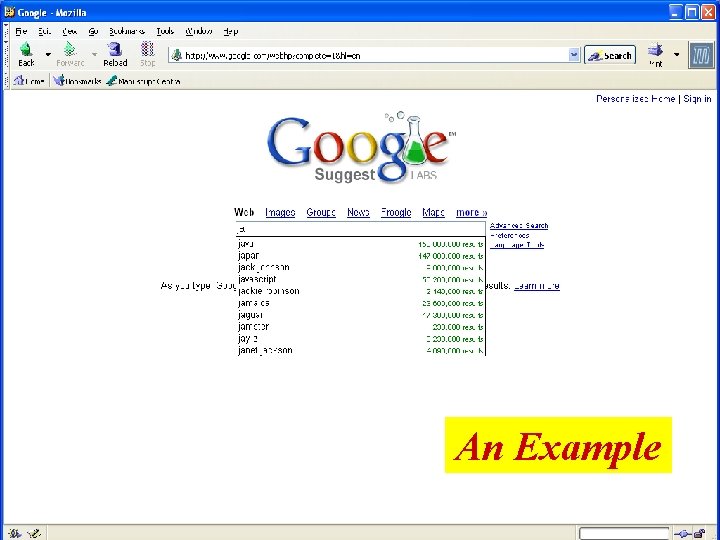The height and width of the screenshot is (540, 720).
Task: Open the Bookmarks menu
Action: pos(127,31)
